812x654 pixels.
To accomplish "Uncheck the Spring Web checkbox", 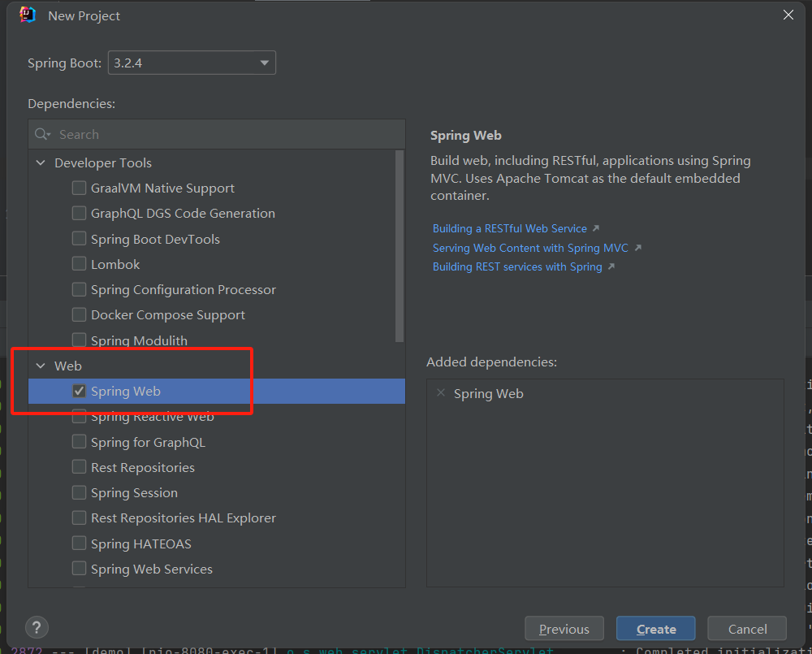I will (x=79, y=391).
